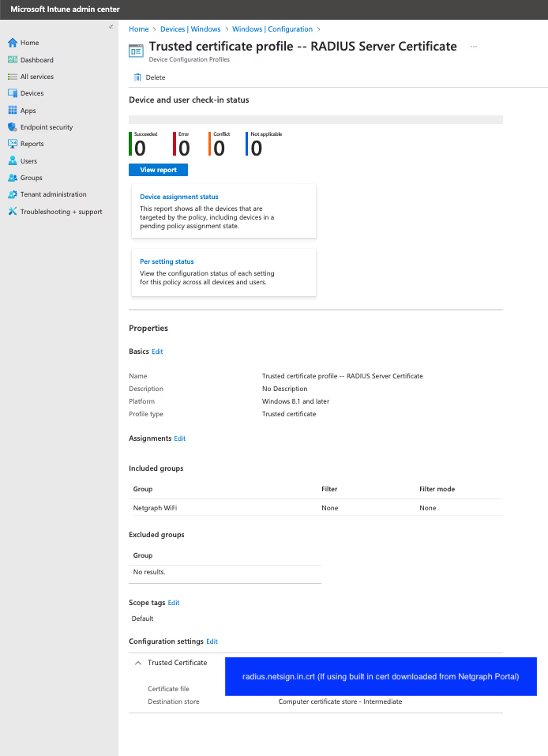Open Dashboard in the left menu

[36, 60]
